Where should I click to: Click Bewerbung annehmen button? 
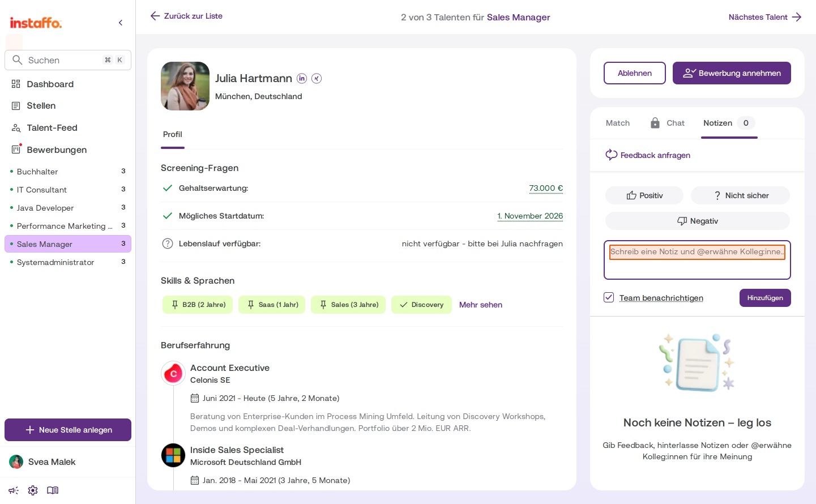(x=732, y=73)
